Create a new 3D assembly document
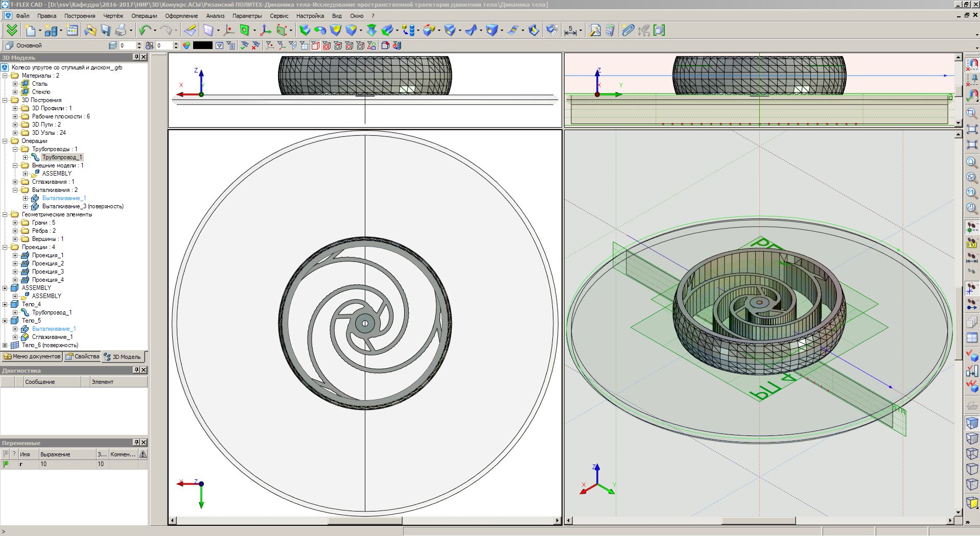The width and height of the screenshot is (980, 536). [x=51, y=31]
